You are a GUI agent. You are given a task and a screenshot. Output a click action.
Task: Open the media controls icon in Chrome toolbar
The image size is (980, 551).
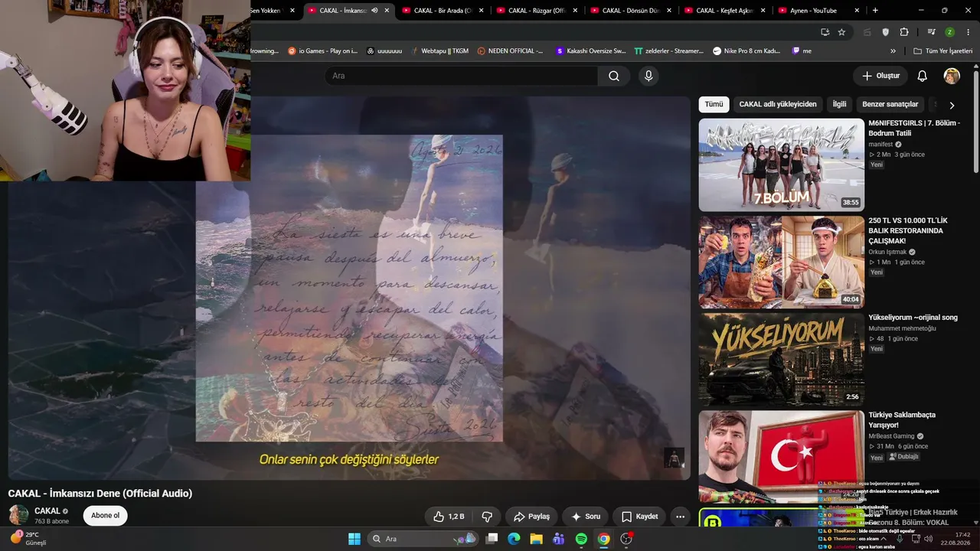[x=931, y=32]
